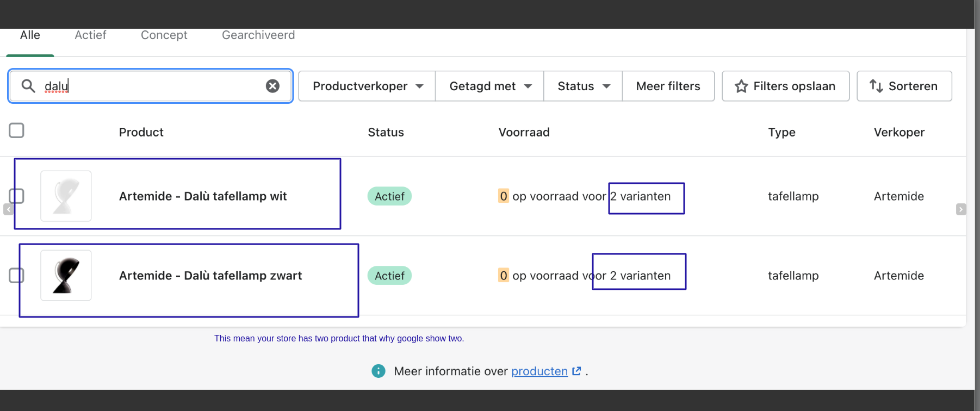Open the producten help link

coord(539,371)
